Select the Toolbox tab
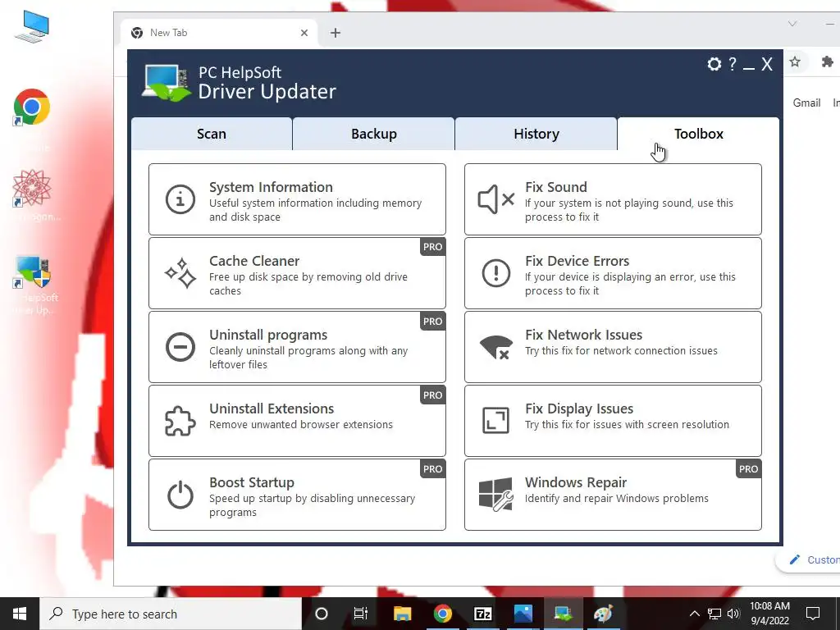The width and height of the screenshot is (840, 630). [x=699, y=134]
